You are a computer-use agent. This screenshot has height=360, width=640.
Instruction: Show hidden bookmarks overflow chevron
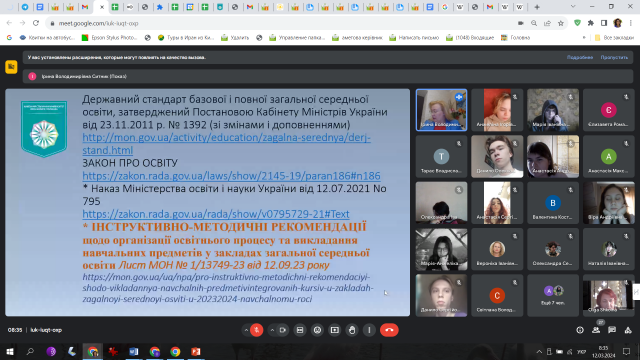click(584, 38)
